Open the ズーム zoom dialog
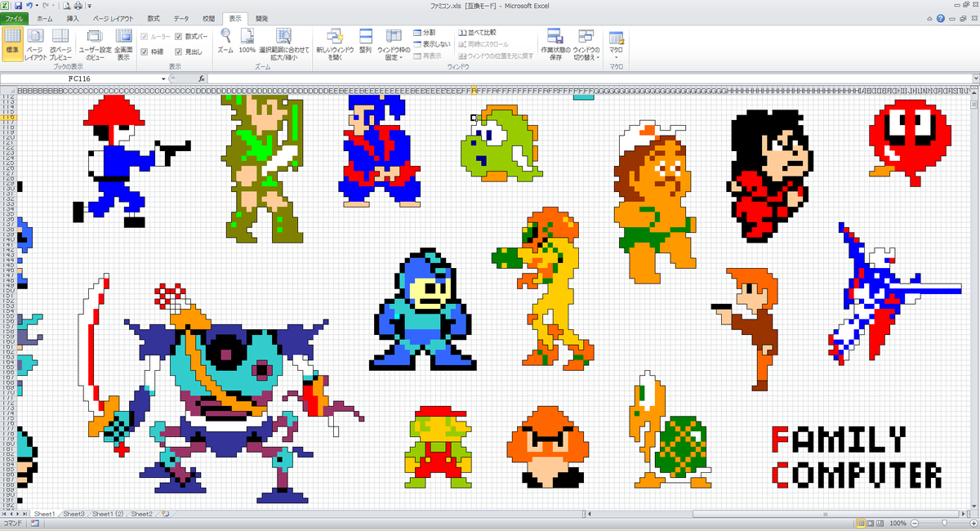The height and width of the screenshot is (531, 980). [x=225, y=41]
